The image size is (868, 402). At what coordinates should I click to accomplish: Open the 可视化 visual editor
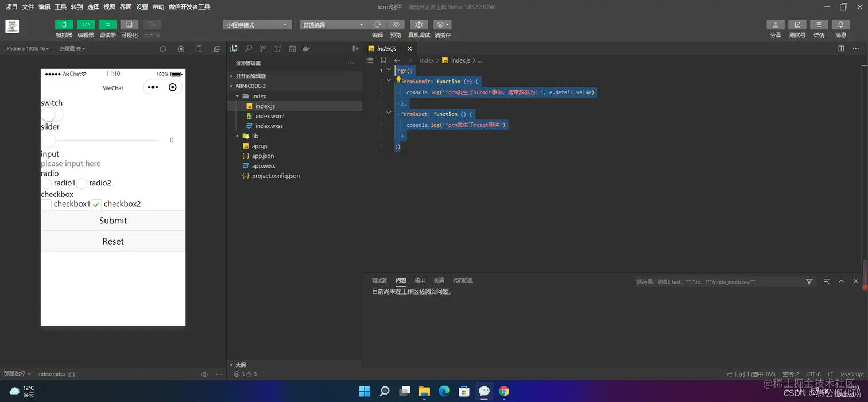(129, 25)
